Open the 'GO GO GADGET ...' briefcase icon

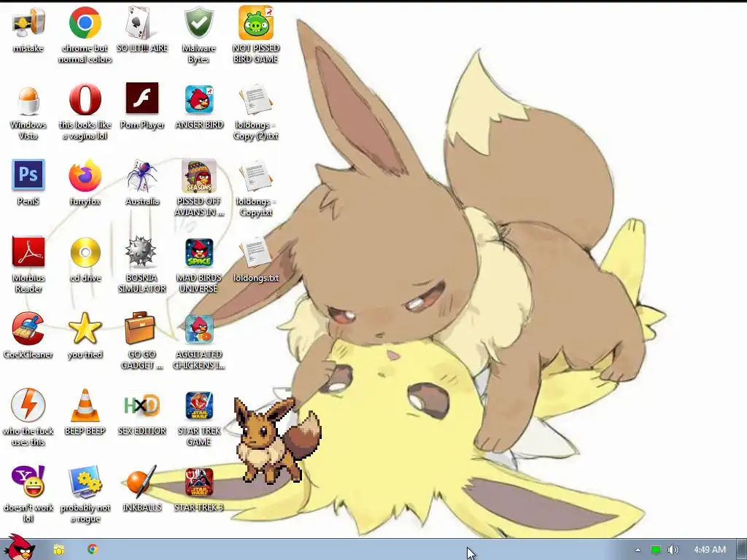[x=140, y=328]
